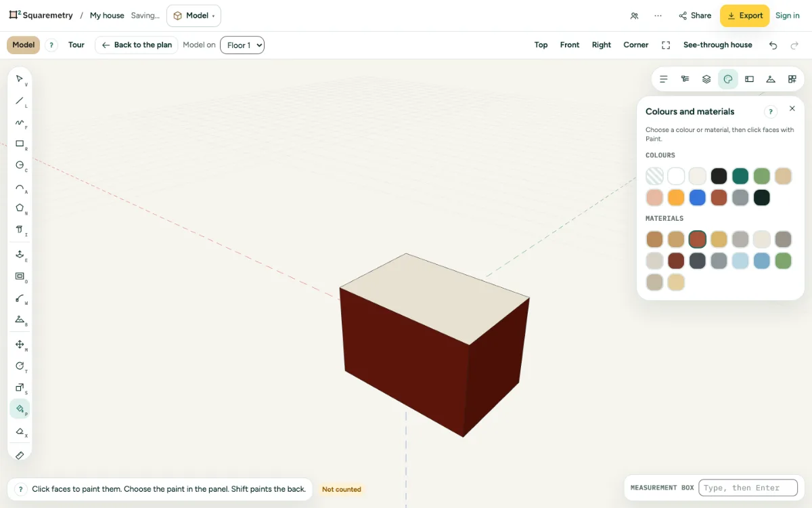The image size is (812, 508).
Task: Expand the Model mode dropdown in header
Action: 194,16
